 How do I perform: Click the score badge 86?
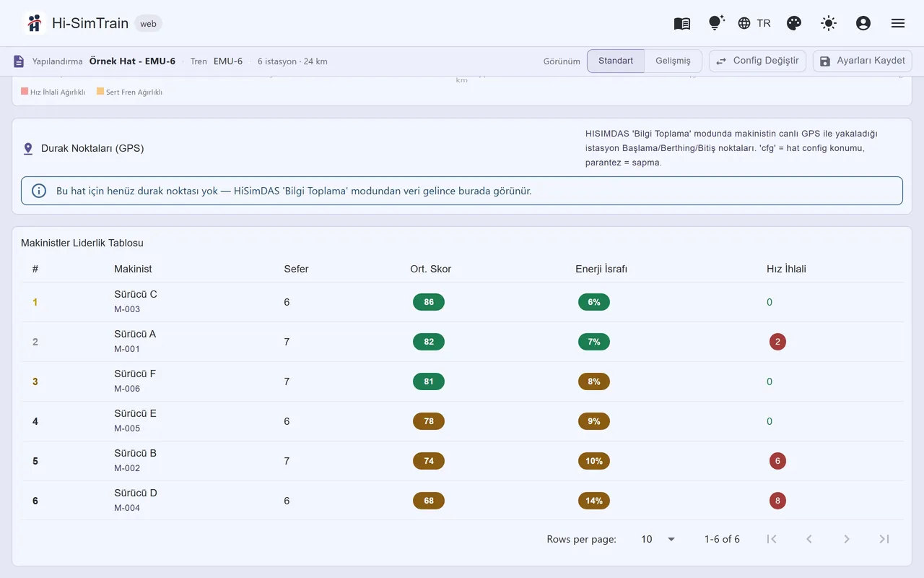(x=429, y=302)
